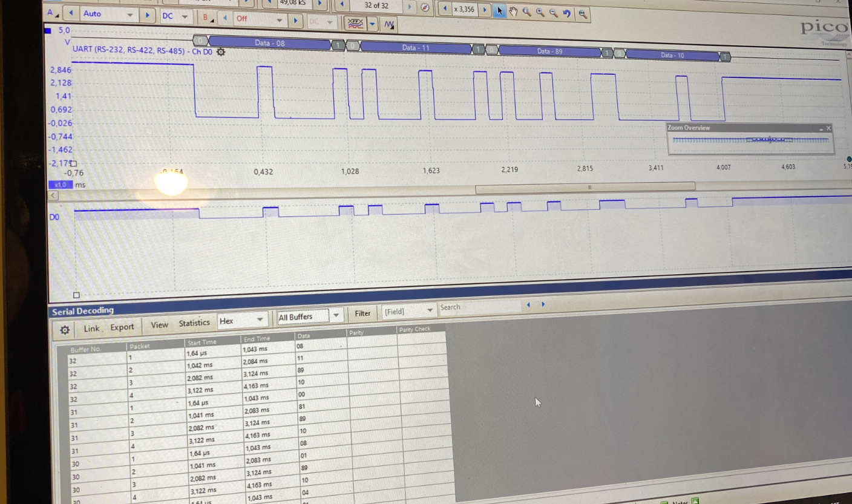The width and height of the screenshot is (852, 504).
Task: Increase channel A range
Action: (147, 15)
